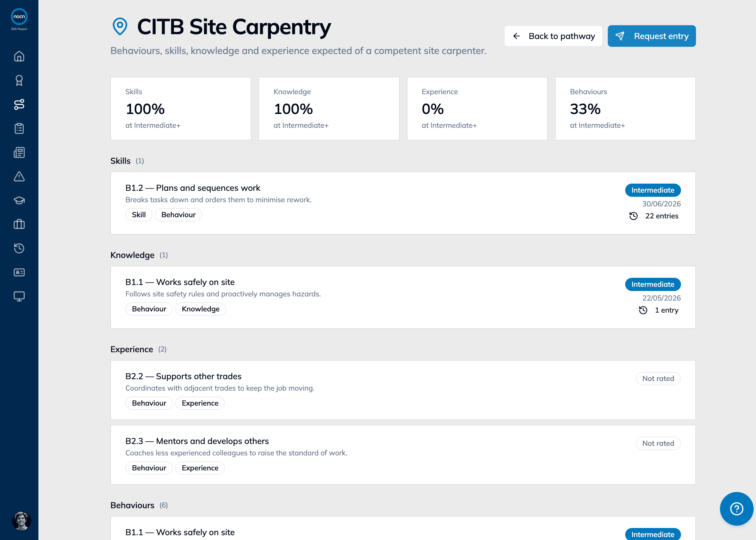Click the Intermediate badge in the Behaviours section

click(652, 534)
